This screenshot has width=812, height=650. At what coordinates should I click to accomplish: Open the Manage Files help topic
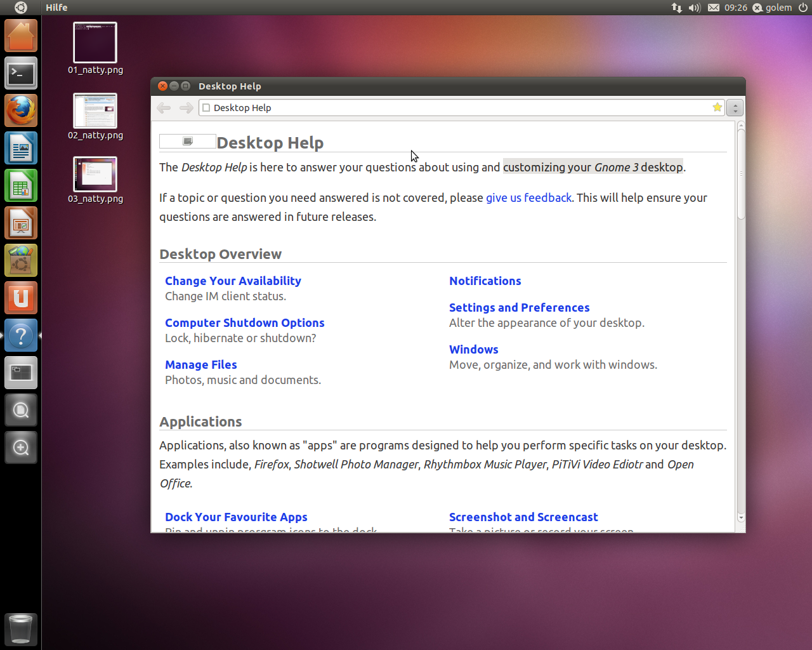click(200, 364)
